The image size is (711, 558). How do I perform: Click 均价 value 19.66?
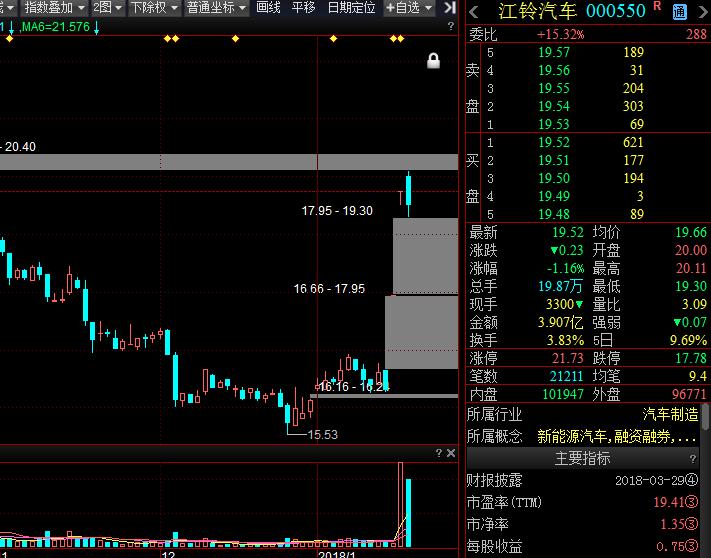point(691,233)
